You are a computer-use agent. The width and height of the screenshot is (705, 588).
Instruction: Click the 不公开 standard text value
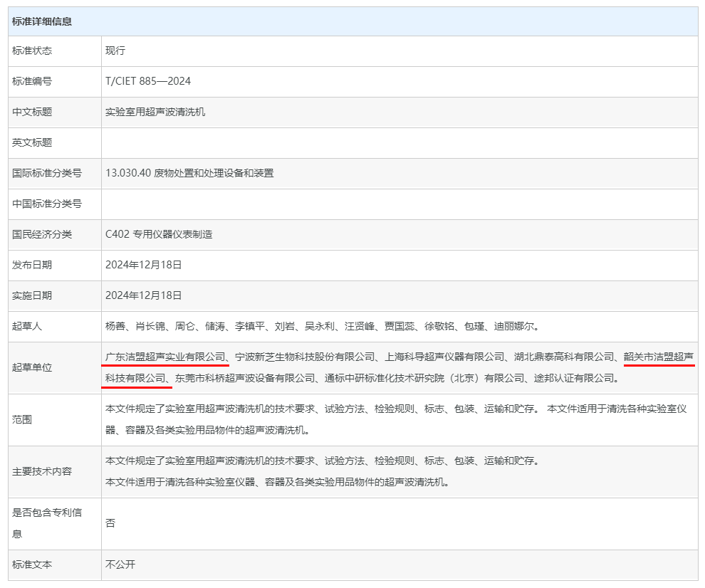click(120, 565)
